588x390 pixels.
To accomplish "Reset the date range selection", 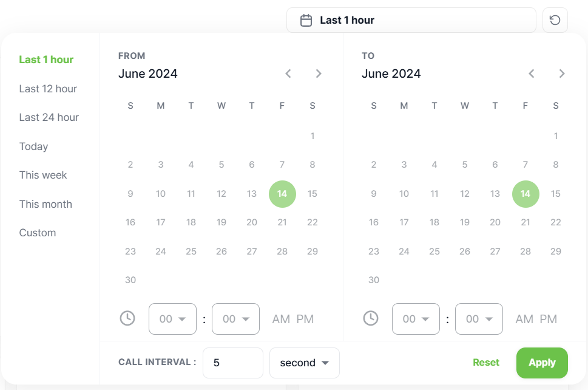I will click(x=486, y=363).
